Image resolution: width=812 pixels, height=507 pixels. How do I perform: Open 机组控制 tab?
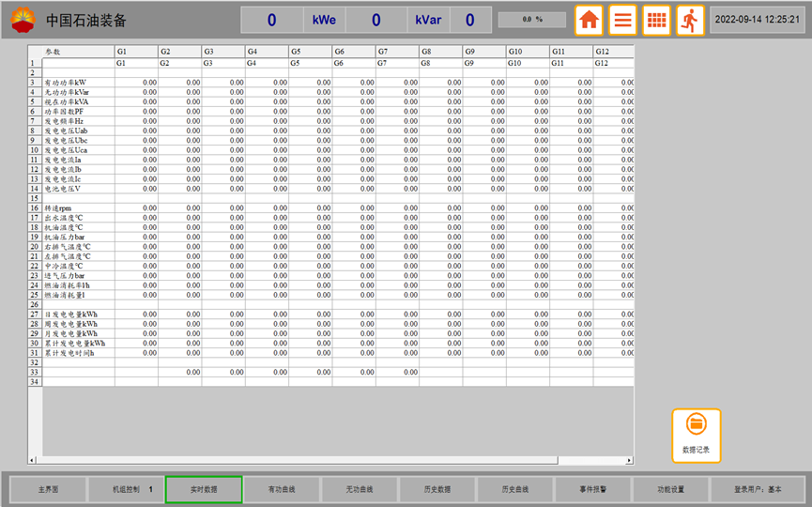click(127, 489)
